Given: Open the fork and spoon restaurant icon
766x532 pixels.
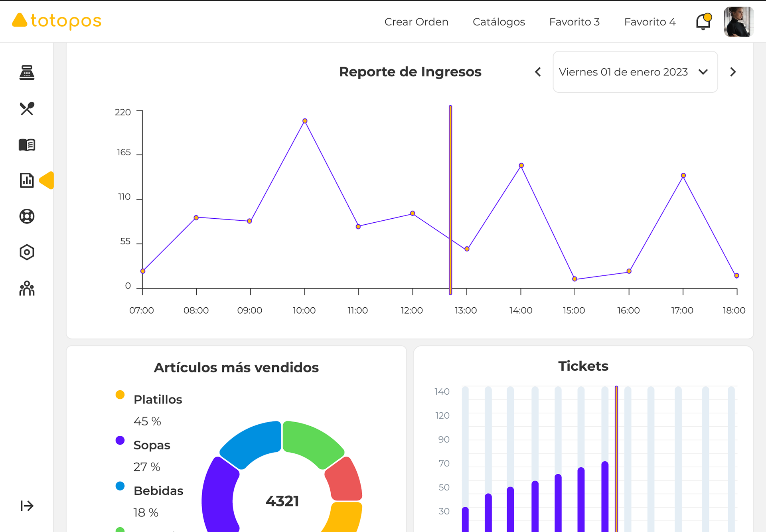Looking at the screenshot, I should click(x=27, y=109).
